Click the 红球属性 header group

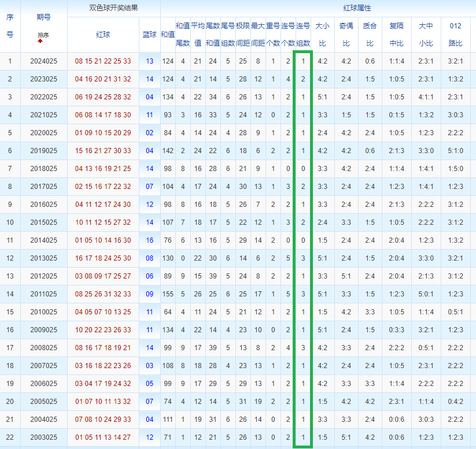click(357, 8)
